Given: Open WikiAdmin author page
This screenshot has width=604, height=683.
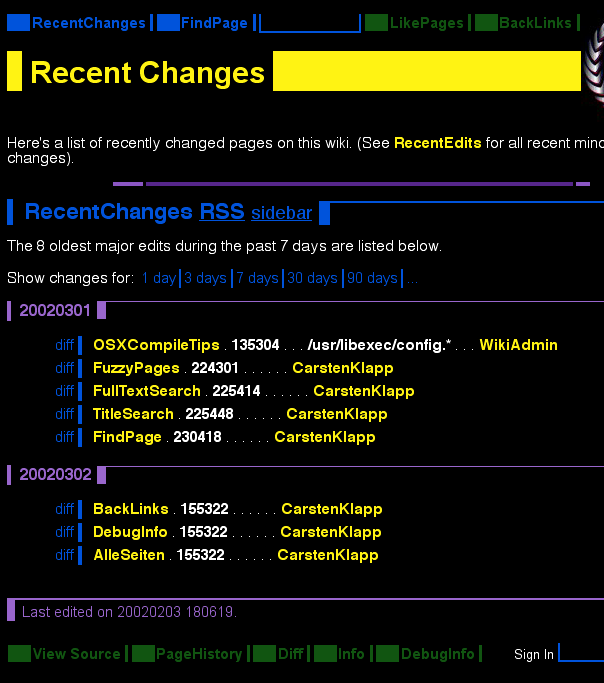Looking at the screenshot, I should click(518, 345).
